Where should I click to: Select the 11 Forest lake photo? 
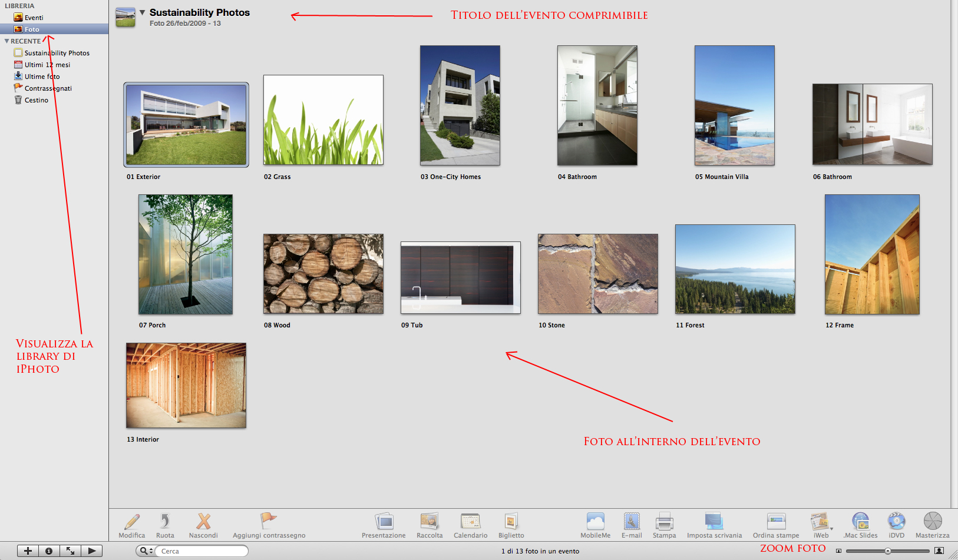735,269
